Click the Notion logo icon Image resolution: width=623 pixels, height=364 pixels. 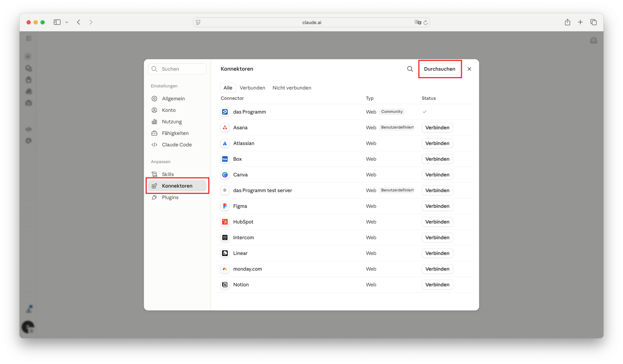coord(225,285)
